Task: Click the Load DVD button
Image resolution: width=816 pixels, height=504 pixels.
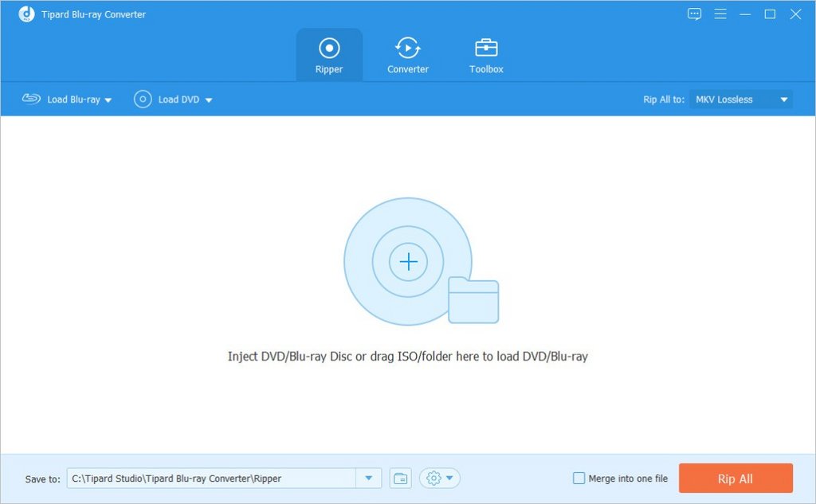Action: click(167, 100)
